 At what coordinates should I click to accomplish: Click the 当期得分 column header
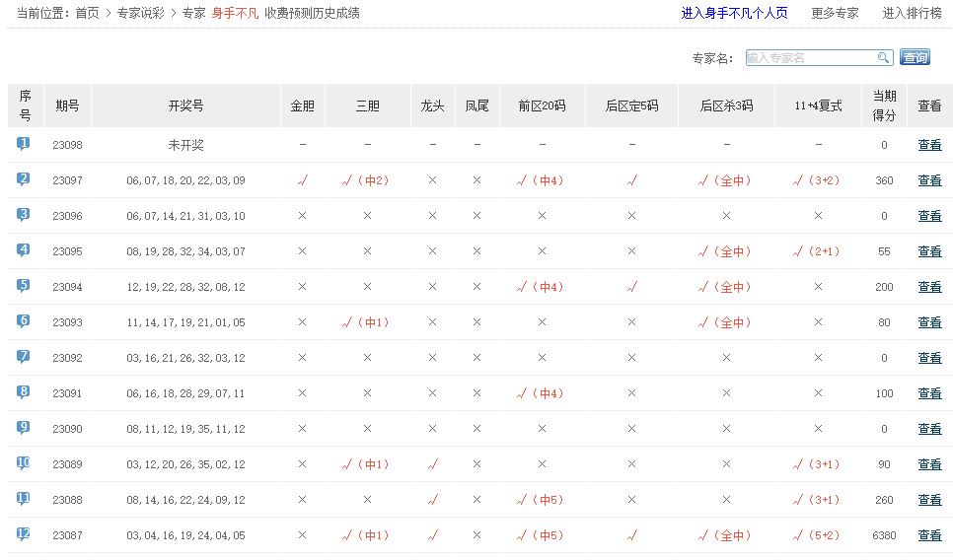(x=884, y=105)
